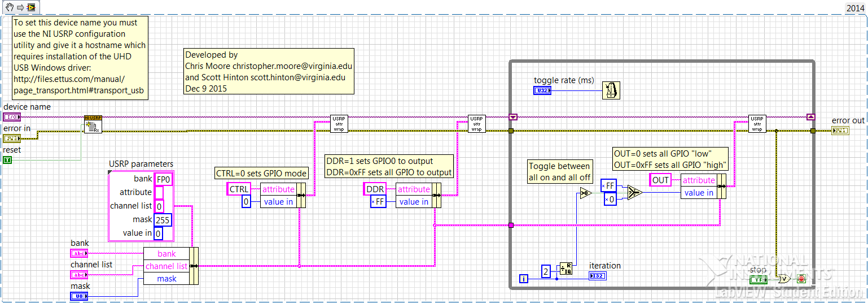This screenshot has height=303, width=868.
Task: Select the bank string control terminal
Action: click(x=79, y=253)
